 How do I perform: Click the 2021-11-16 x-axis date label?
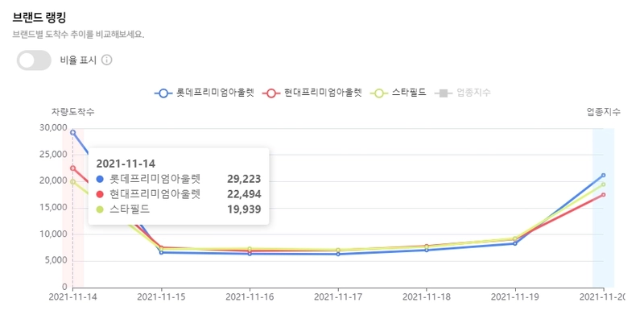[250, 296]
